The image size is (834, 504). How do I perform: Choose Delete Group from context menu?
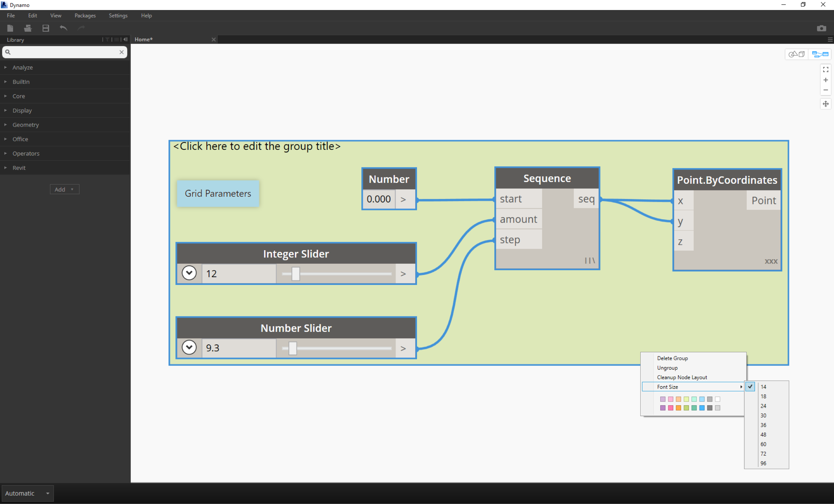click(693, 358)
